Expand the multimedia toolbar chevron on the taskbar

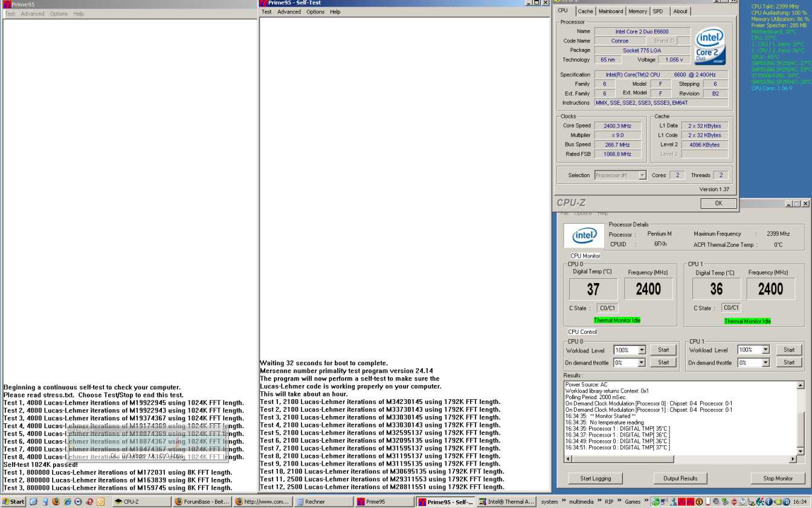(x=599, y=501)
